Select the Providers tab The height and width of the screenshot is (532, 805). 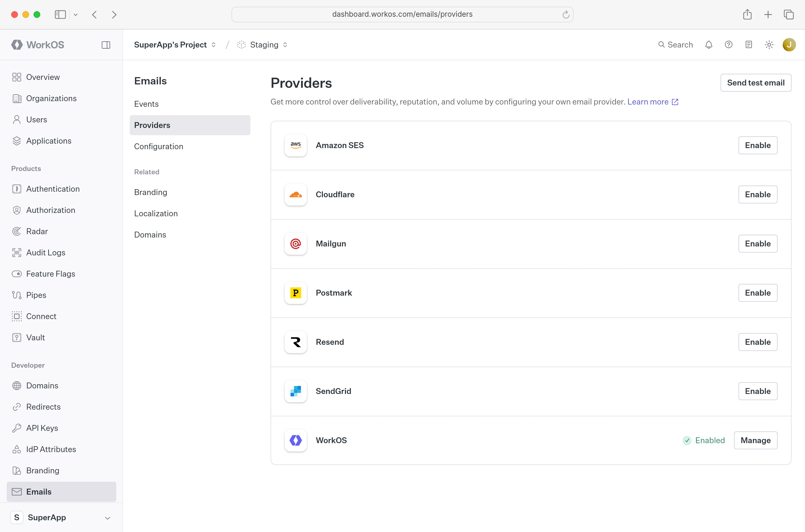pos(190,125)
